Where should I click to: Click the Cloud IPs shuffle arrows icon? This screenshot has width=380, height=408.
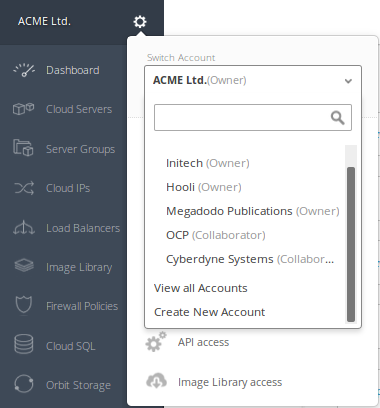[x=24, y=188]
